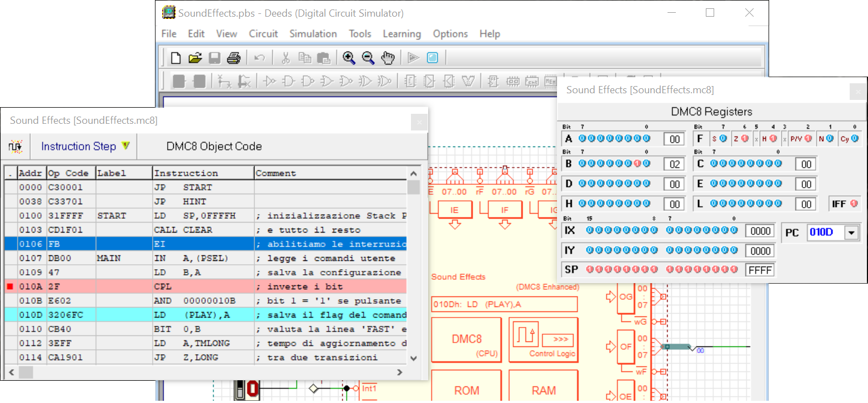Select the OR gate icon
Image resolution: width=868 pixels, height=403 pixels.
327,82
